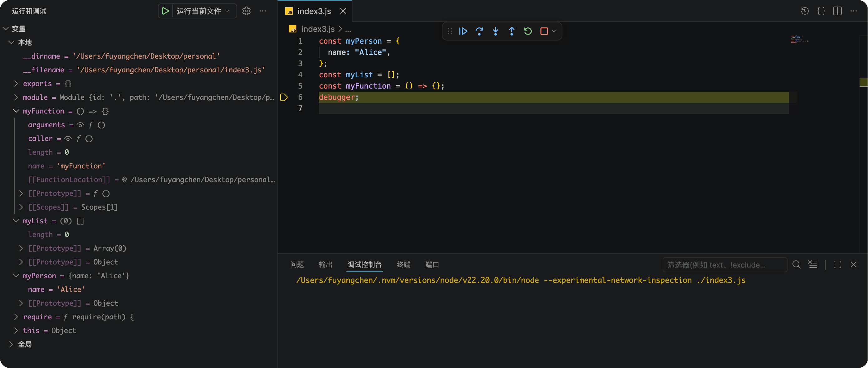The width and height of the screenshot is (868, 368).
Task: Select the __filename variable row
Action: (139, 70)
